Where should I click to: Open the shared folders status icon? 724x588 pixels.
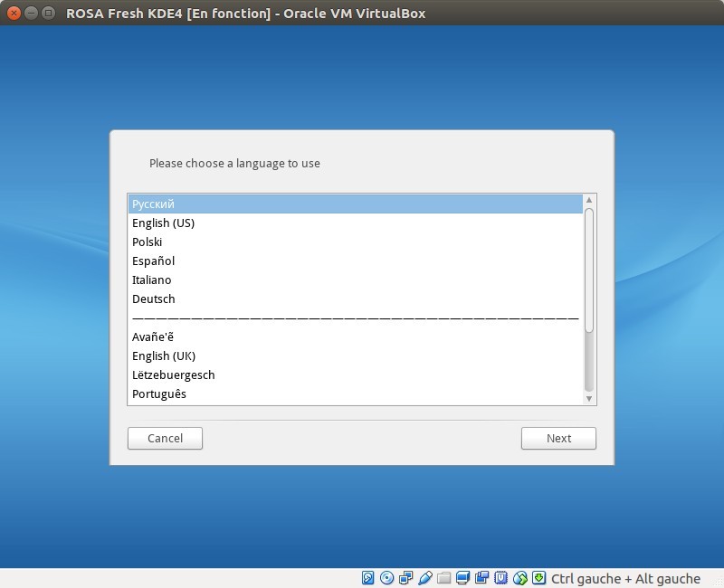[x=443, y=578]
